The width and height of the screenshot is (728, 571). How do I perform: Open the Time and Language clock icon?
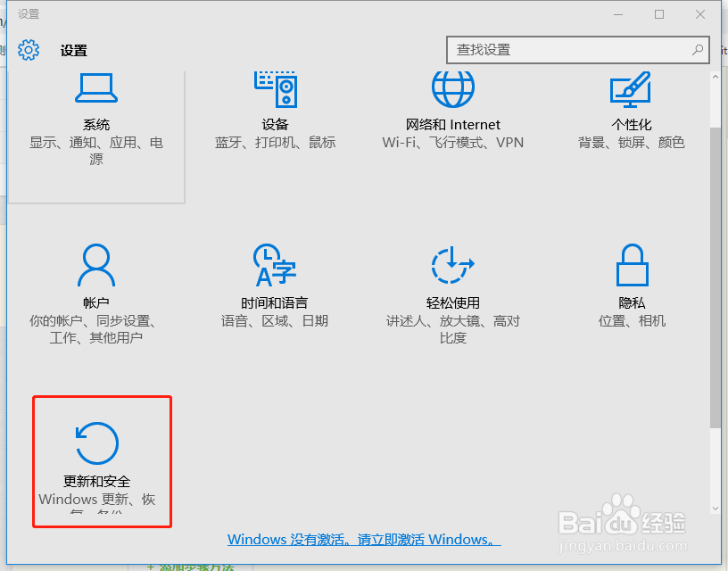[275, 265]
